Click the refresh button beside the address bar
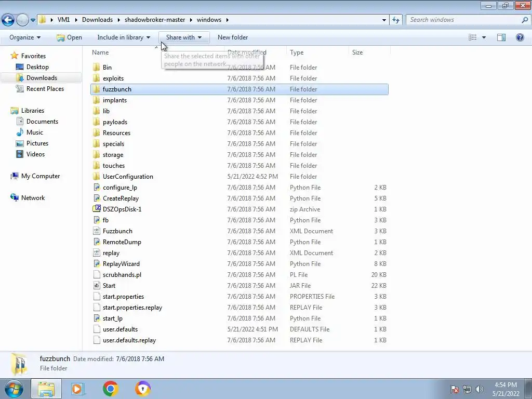The width and height of the screenshot is (532, 399). click(x=395, y=20)
